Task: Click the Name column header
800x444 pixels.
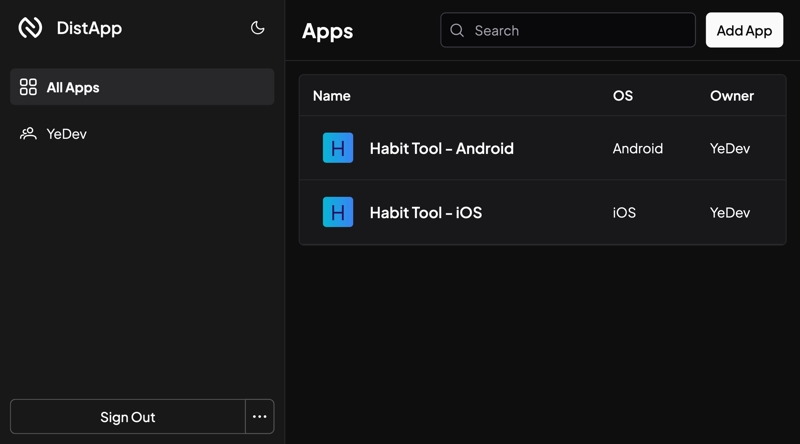Action: (332, 96)
